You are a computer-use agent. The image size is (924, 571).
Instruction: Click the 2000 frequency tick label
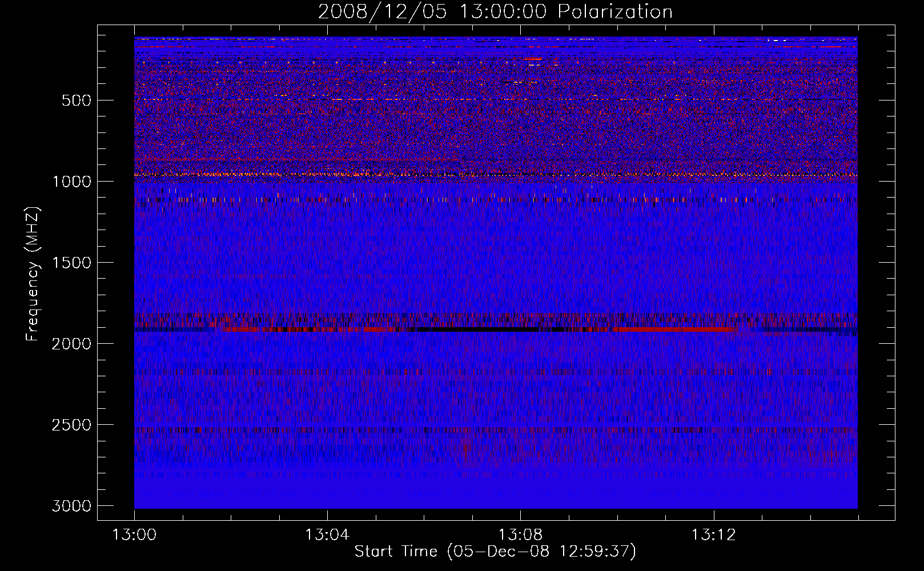(71, 344)
